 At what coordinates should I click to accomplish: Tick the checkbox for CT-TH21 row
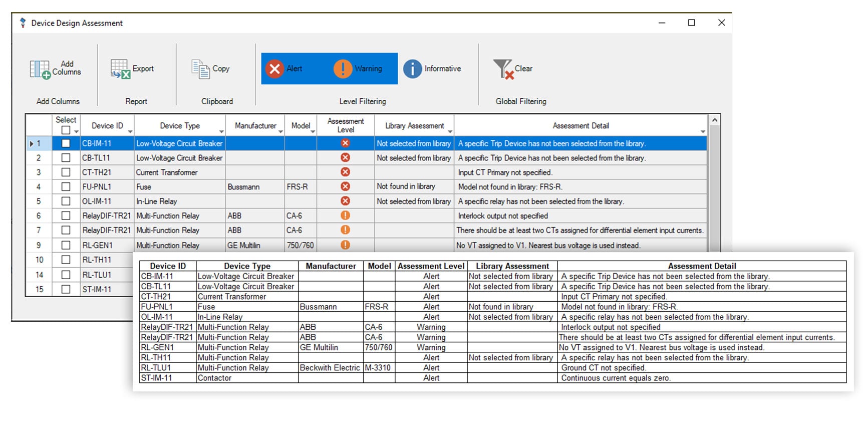[66, 172]
